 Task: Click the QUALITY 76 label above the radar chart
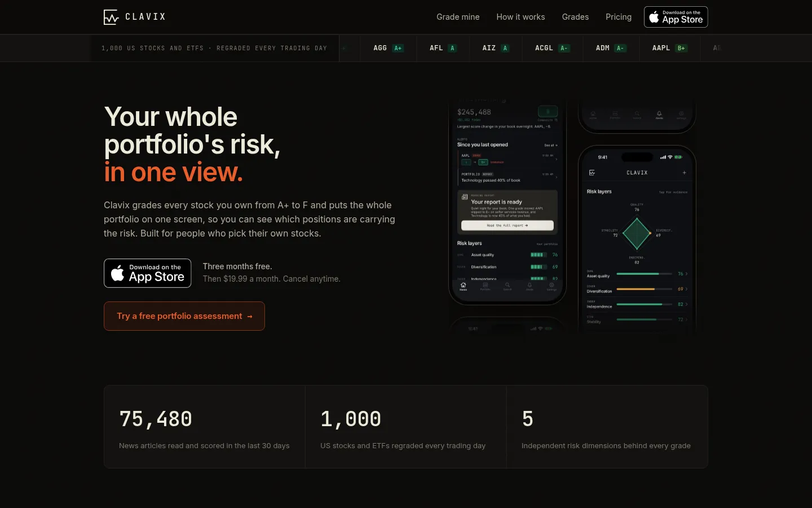[637, 207]
